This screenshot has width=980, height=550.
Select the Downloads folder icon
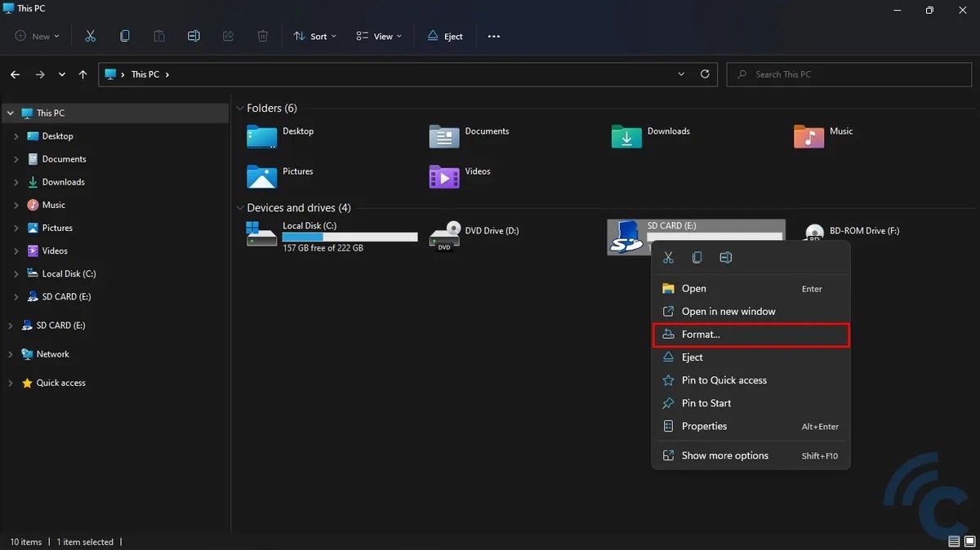[626, 136]
